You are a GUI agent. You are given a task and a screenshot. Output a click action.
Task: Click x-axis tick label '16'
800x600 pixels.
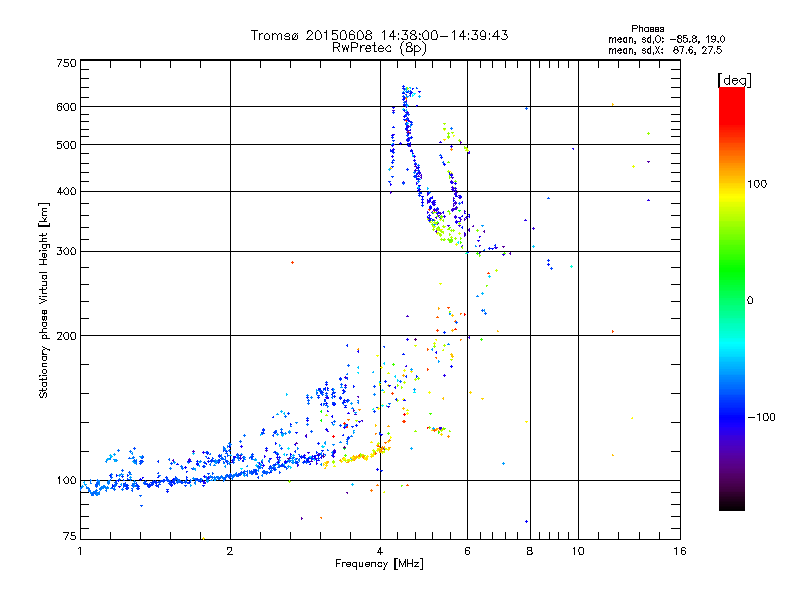tap(680, 551)
